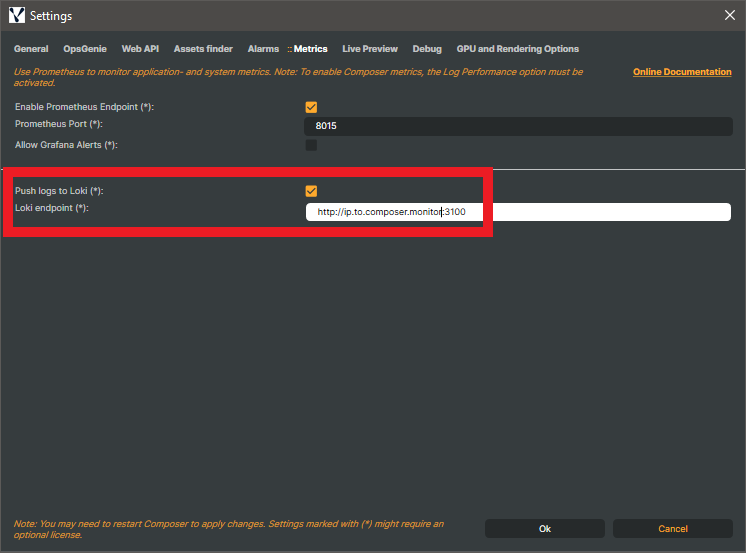Click the Loki endpoint URL field
Screen dimensions: 746x553
point(518,212)
